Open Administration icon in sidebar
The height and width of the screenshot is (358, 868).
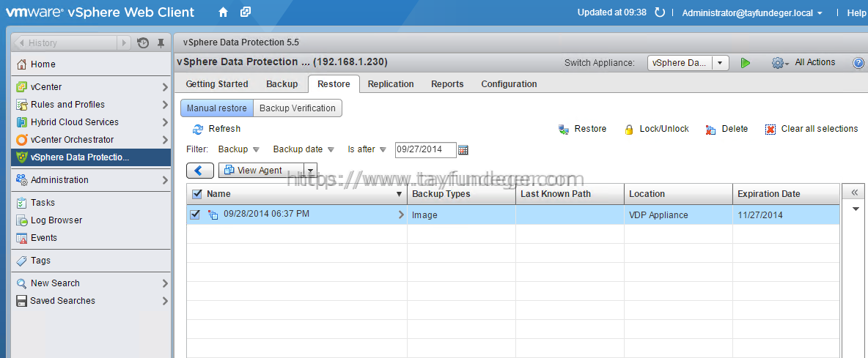coord(21,179)
